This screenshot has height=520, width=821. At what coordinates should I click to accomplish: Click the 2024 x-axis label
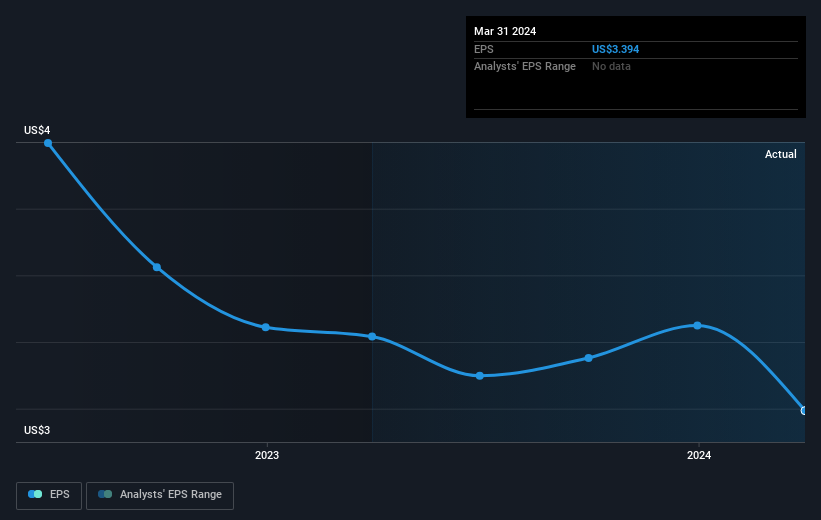point(698,455)
